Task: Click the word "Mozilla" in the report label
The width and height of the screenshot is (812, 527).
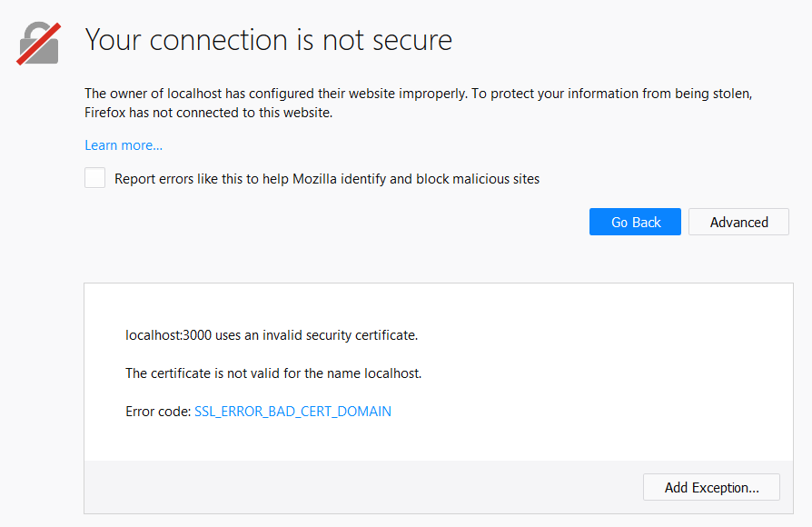Action: point(318,179)
